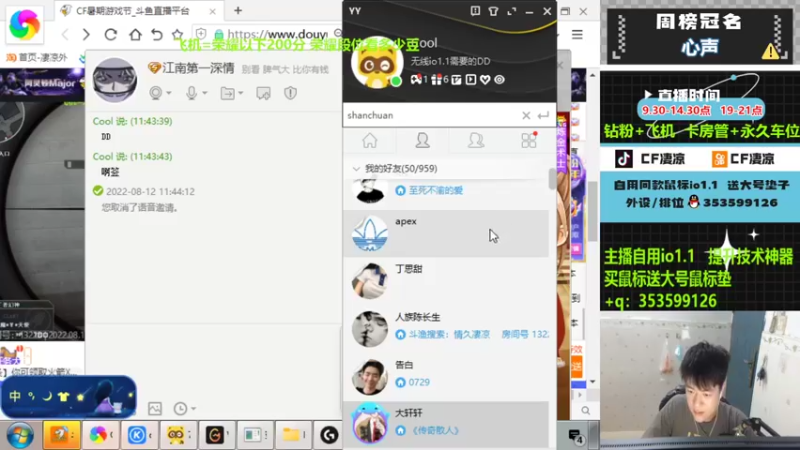This screenshot has height=450, width=800.
Task: Click the calendar sign-in icon in YY profile
Action: pyautogui.click(x=456, y=80)
